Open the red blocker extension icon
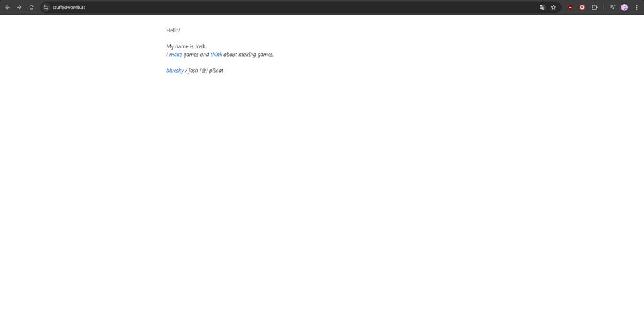 (570, 7)
